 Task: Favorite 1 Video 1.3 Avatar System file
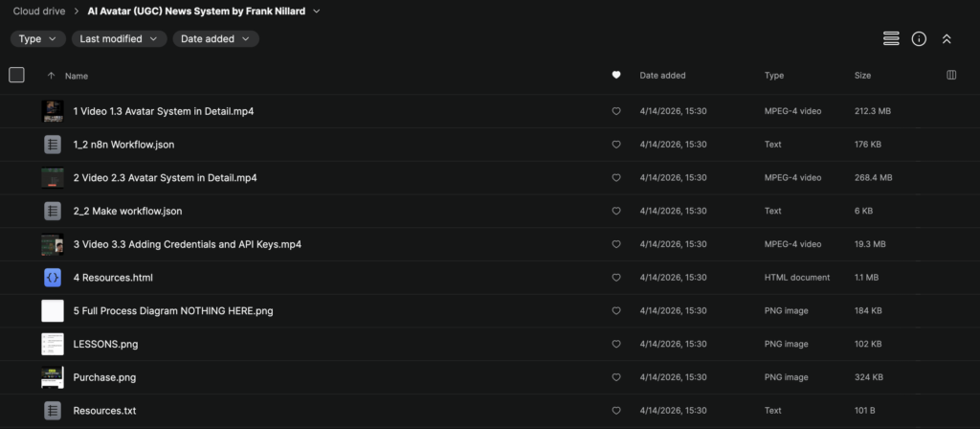pyautogui.click(x=616, y=111)
